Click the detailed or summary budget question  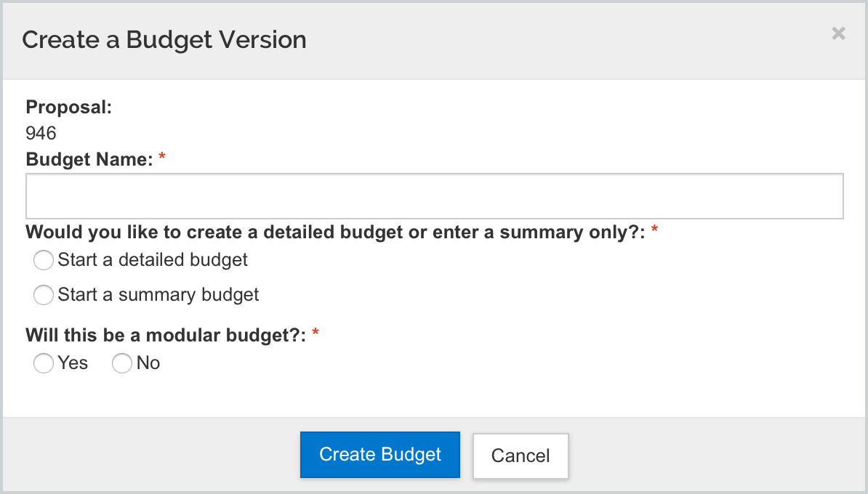pyautogui.click(x=335, y=232)
